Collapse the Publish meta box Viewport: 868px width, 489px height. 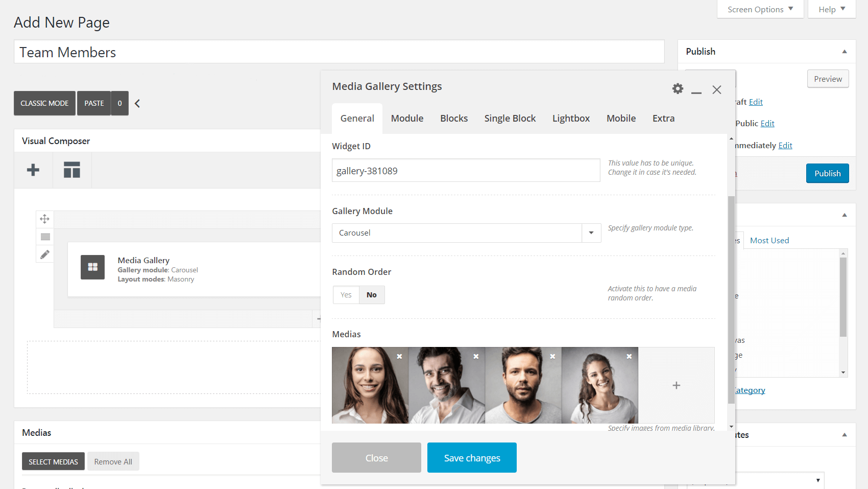click(845, 52)
